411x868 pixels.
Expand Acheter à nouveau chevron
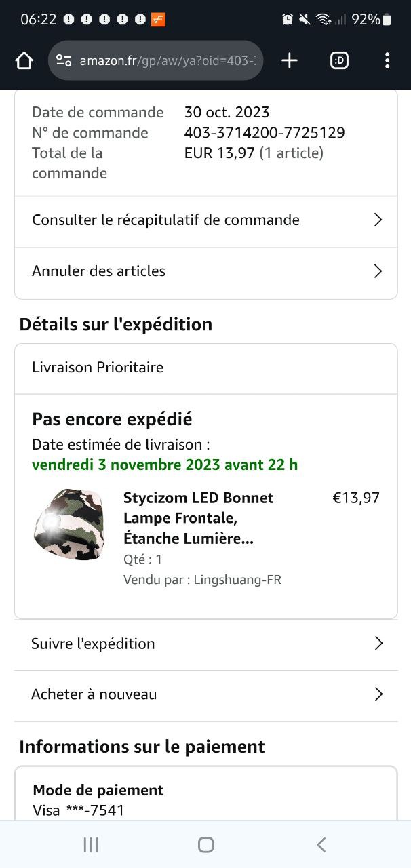(x=378, y=694)
